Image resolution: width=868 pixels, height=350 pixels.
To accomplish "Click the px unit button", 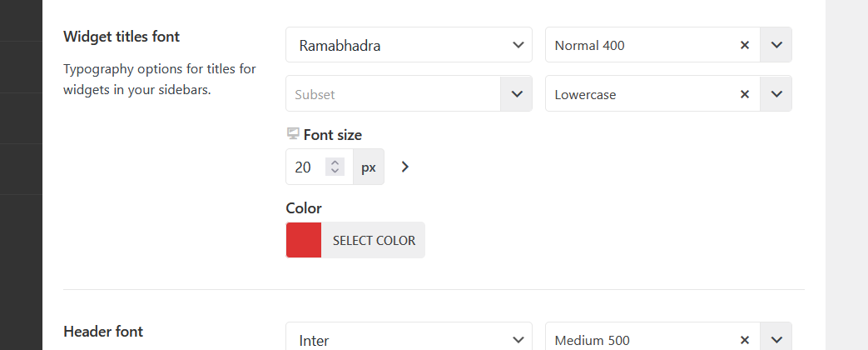I will (x=369, y=167).
